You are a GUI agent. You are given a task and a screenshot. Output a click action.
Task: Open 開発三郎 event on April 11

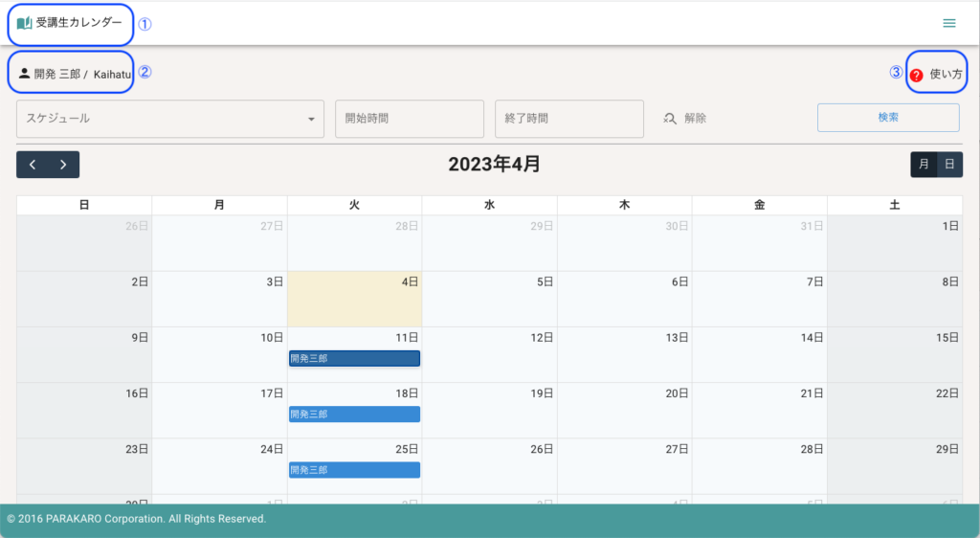(354, 358)
